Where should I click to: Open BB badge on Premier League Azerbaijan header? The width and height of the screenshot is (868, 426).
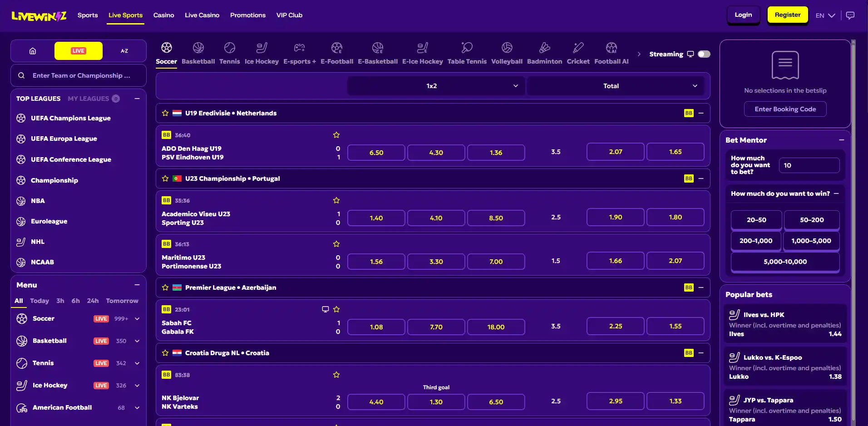click(689, 287)
